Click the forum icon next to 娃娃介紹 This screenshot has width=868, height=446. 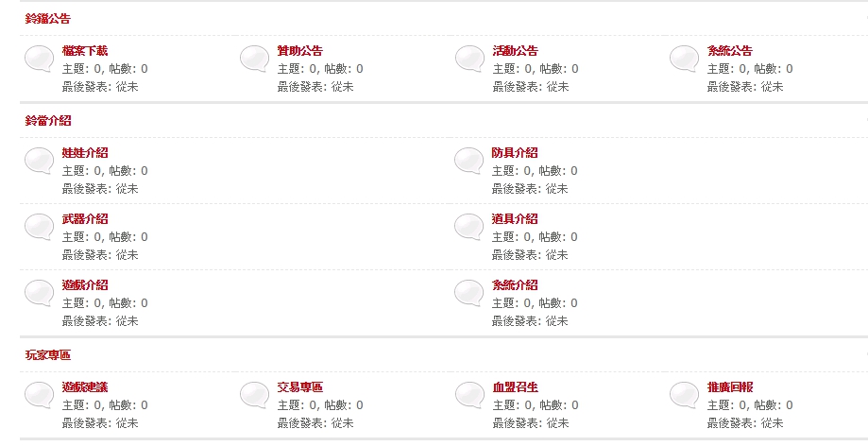[40, 162]
